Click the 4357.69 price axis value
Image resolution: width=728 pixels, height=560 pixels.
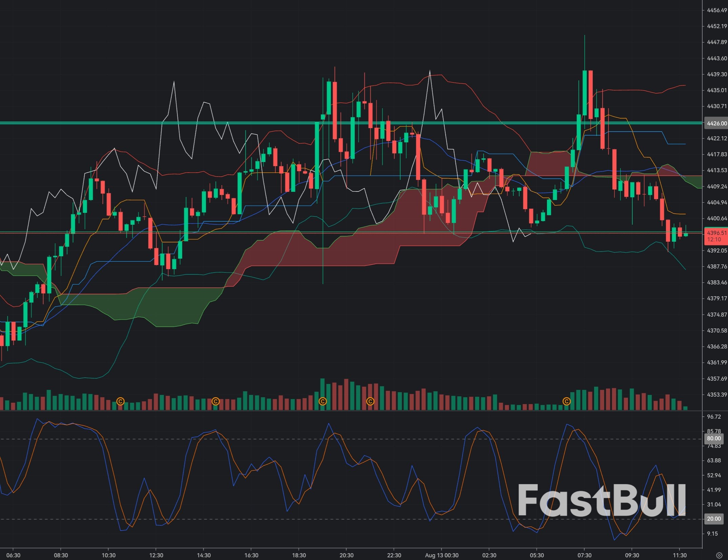717,379
